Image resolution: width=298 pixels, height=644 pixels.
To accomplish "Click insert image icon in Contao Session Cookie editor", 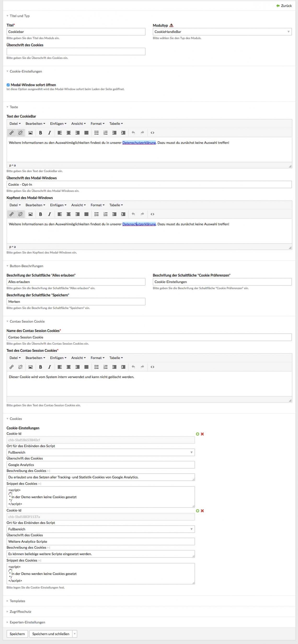I will click(31, 367).
